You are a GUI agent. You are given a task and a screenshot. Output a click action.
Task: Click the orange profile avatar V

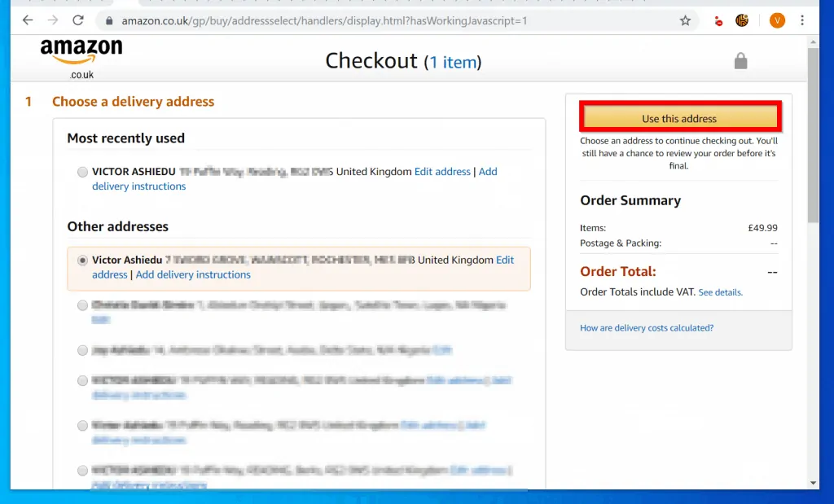[776, 20]
